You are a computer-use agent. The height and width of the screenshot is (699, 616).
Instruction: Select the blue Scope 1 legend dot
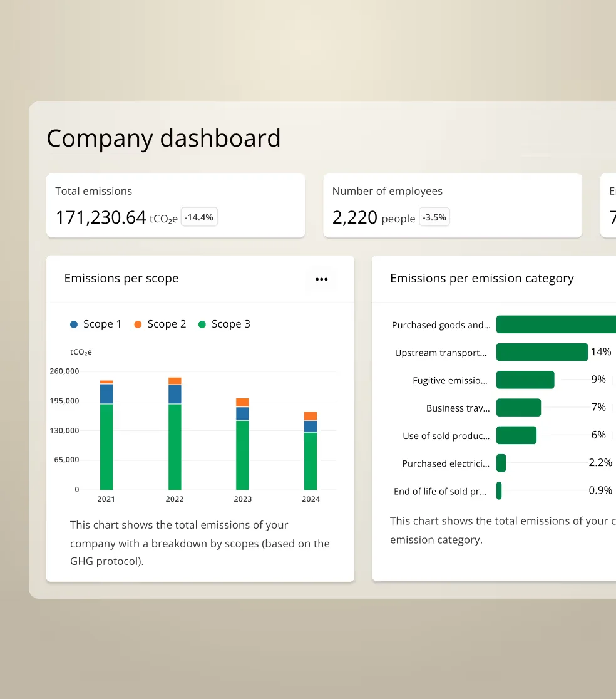coord(74,324)
